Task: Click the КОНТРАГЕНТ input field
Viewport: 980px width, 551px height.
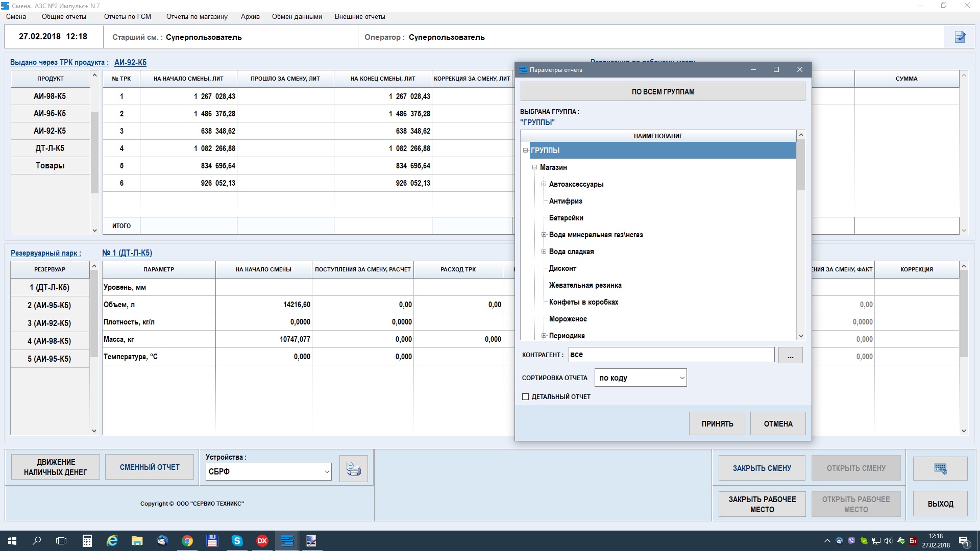Action: pyautogui.click(x=671, y=355)
